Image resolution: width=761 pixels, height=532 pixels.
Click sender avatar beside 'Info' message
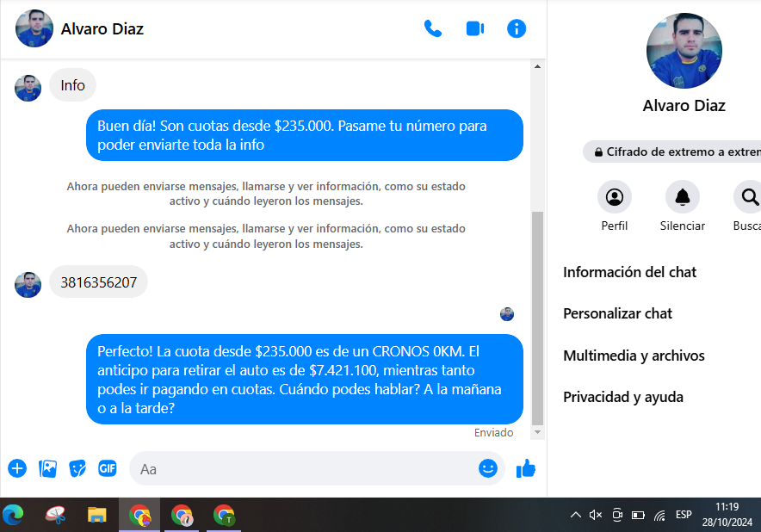click(28, 88)
